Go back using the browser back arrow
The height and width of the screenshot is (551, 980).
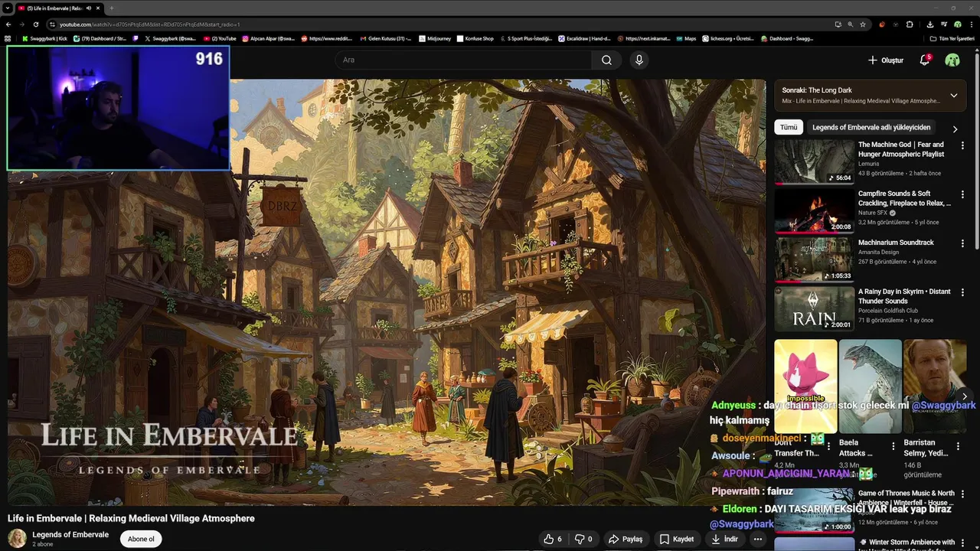[8, 24]
